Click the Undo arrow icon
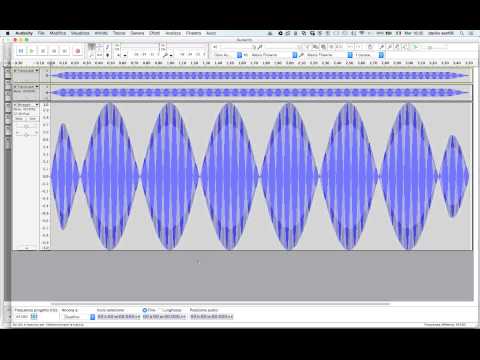Screen dimensions: 480x360 coord(350,47)
